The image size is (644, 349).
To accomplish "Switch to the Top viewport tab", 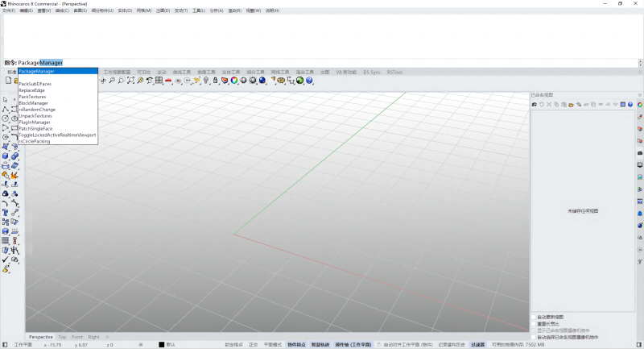I will [62, 336].
